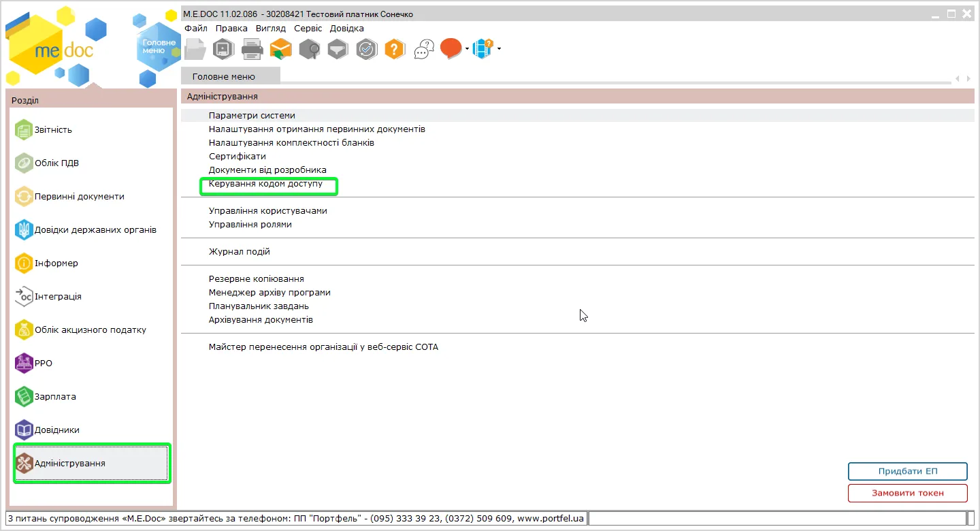Click the Адміністрування wrench icon
This screenshot has width=980, height=531.
24,463
